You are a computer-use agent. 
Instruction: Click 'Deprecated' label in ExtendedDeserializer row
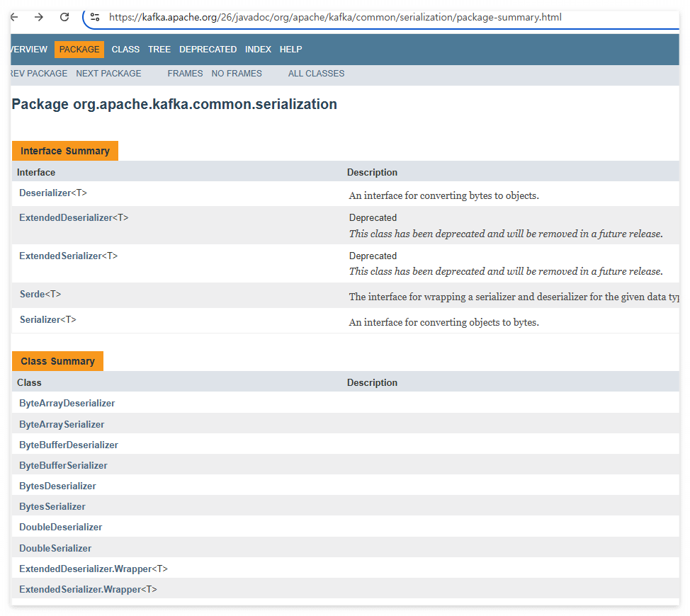373,217
